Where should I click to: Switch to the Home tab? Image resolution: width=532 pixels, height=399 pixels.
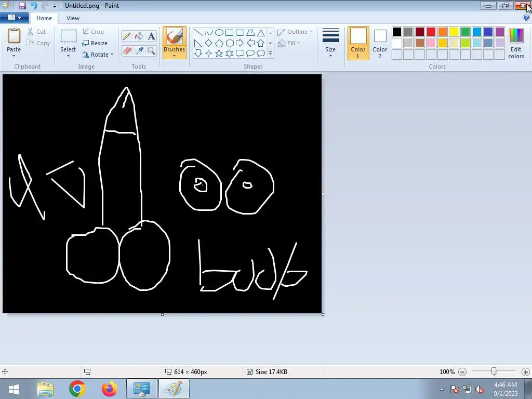(x=44, y=18)
